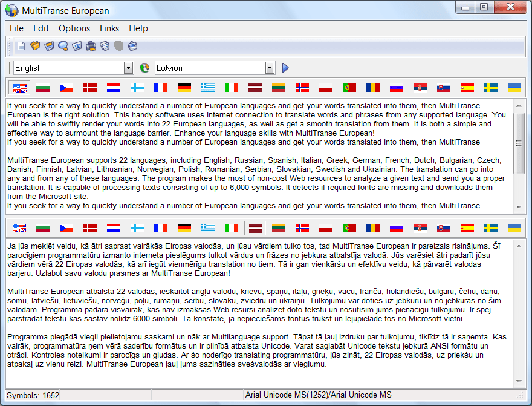
Task: Open font settings via the T icon
Action: [77, 46]
